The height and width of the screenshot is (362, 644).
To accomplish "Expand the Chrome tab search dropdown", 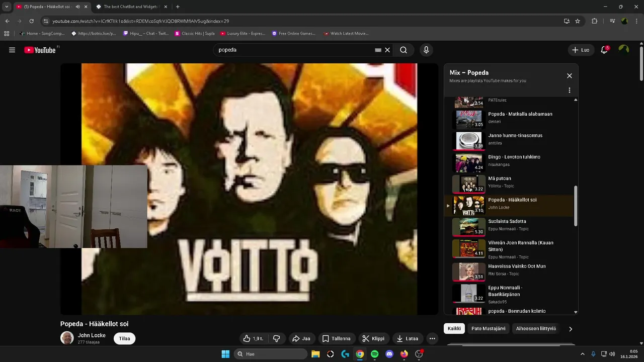I will pyautogui.click(x=7, y=7).
